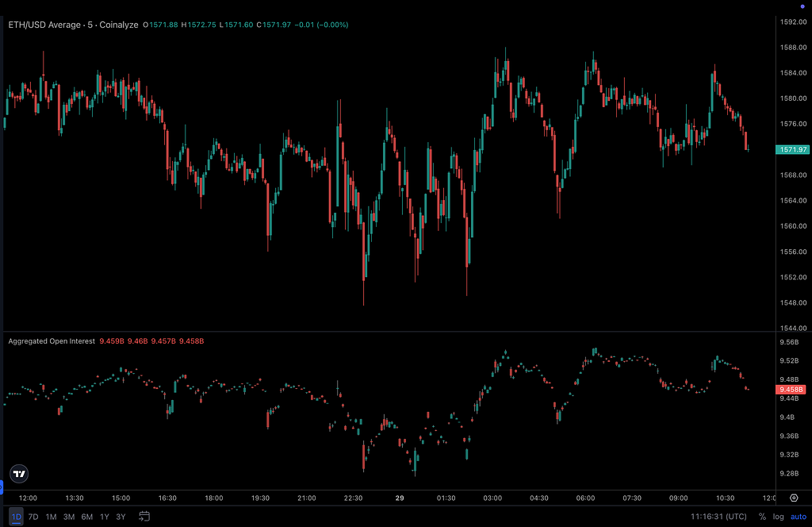Click the 9.52B open interest axis label
This screenshot has height=527, width=812.
click(789, 360)
